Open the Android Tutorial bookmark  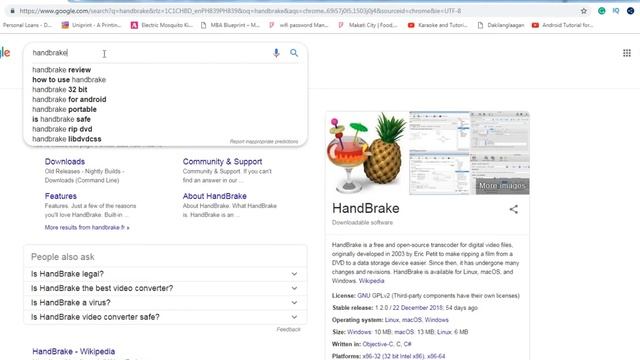[x=562, y=25]
